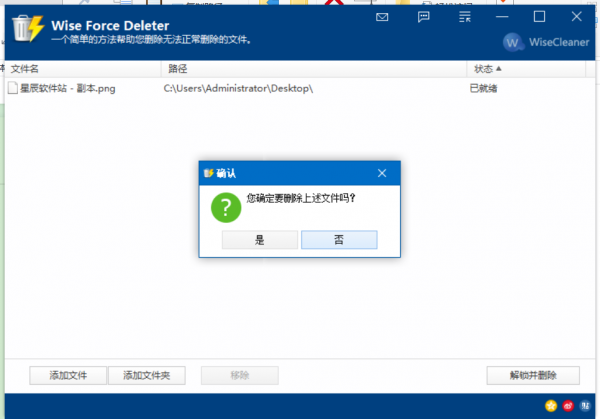This screenshot has width=600, height=419.
Task: Cancel deletion with 否 button
Action: 339,240
